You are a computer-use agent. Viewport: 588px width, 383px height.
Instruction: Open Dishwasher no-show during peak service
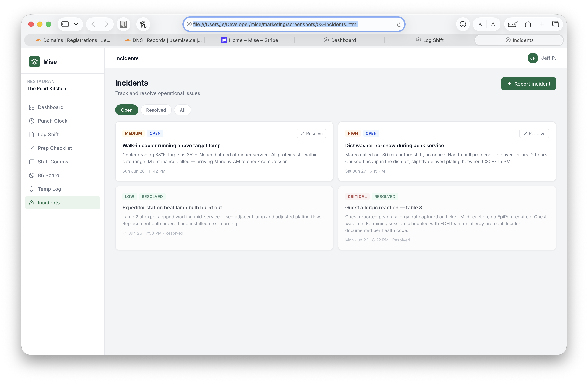point(394,145)
